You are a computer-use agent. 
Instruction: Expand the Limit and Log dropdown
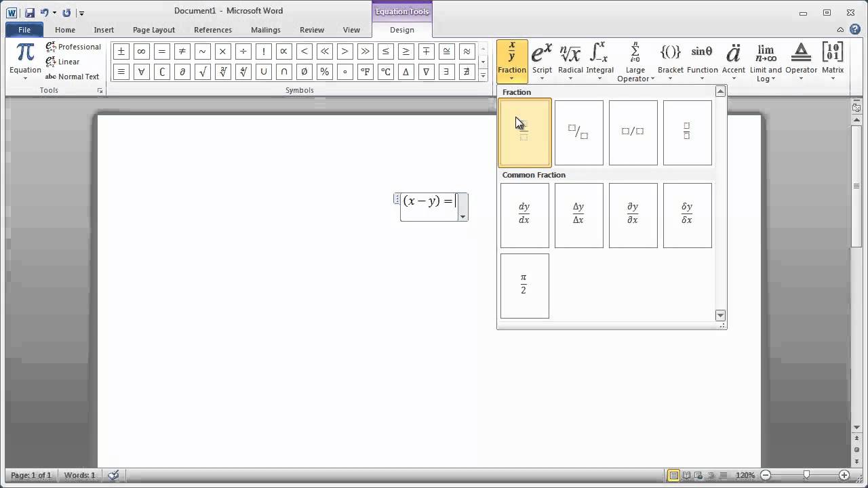(x=766, y=62)
